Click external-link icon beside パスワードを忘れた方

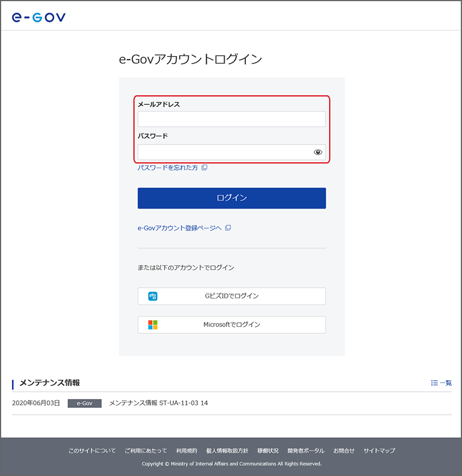coord(204,168)
